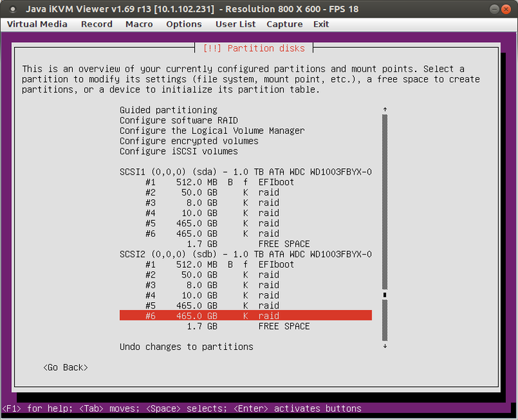The height and width of the screenshot is (420, 518).
Task: Select sdb 1.7 GB FREE SPACE row
Action: 246,326
